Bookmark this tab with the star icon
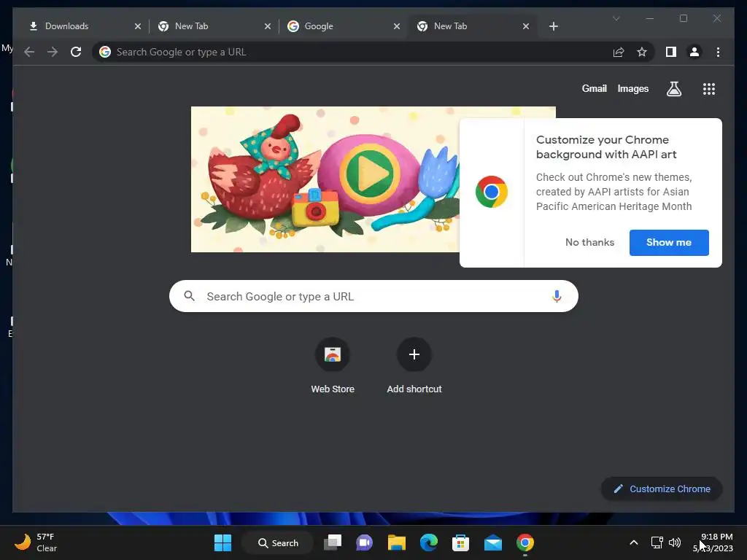 [x=642, y=52]
